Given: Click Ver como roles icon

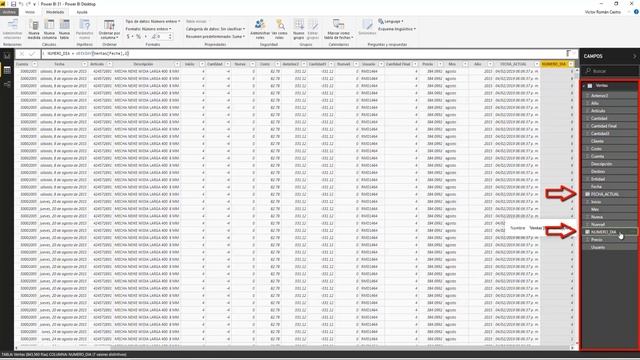Looking at the screenshot, I should pyautogui.click(x=280, y=29).
